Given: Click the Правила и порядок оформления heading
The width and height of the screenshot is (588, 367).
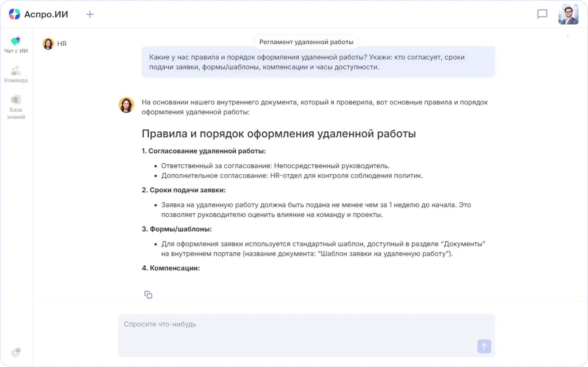Looking at the screenshot, I should point(279,133).
